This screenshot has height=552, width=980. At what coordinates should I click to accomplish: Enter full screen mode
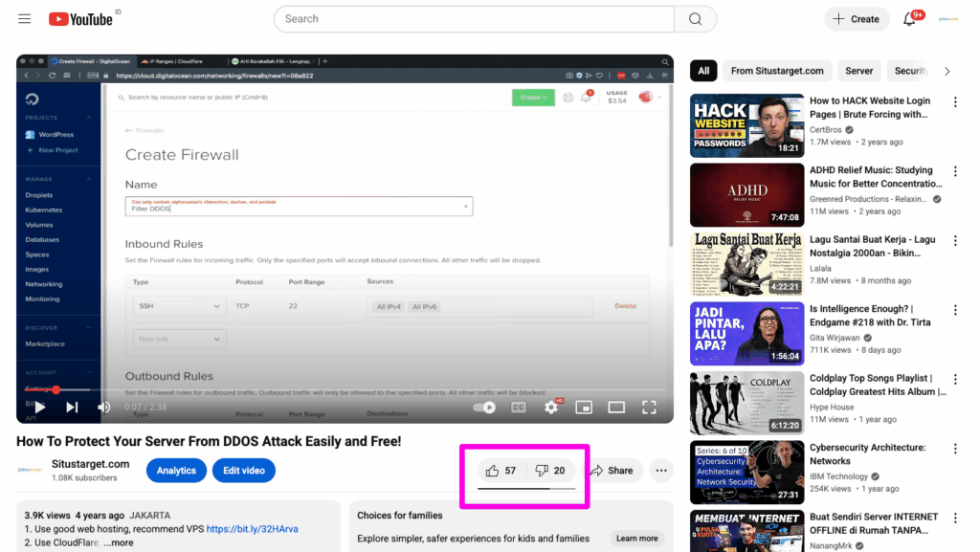pyautogui.click(x=650, y=408)
